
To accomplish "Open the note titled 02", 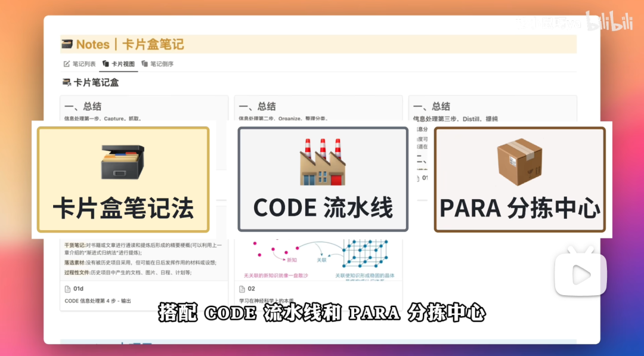I will click(252, 289).
